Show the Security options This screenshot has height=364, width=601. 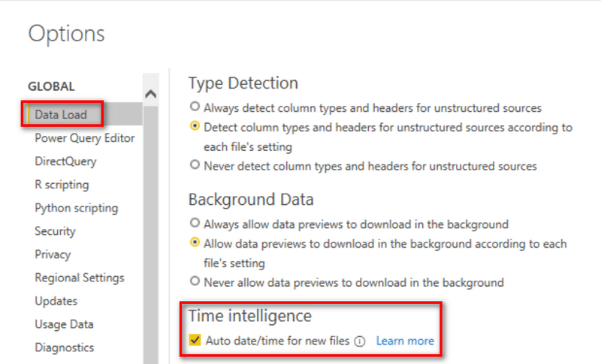point(55,231)
